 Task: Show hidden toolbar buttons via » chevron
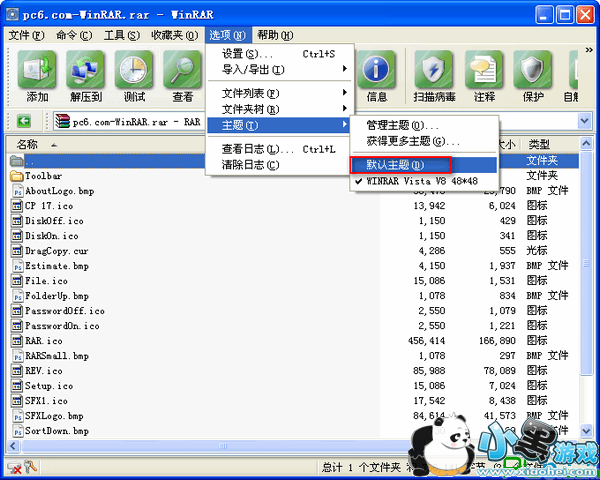[589, 50]
